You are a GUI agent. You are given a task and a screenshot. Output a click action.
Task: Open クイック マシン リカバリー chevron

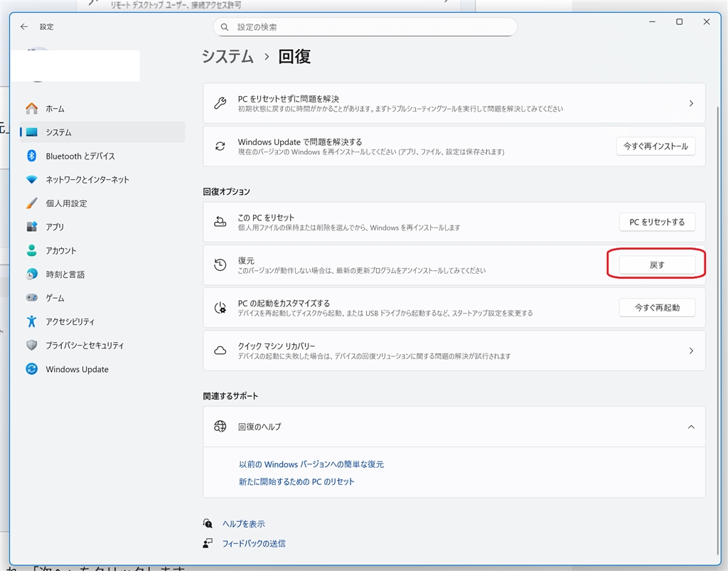(x=691, y=351)
